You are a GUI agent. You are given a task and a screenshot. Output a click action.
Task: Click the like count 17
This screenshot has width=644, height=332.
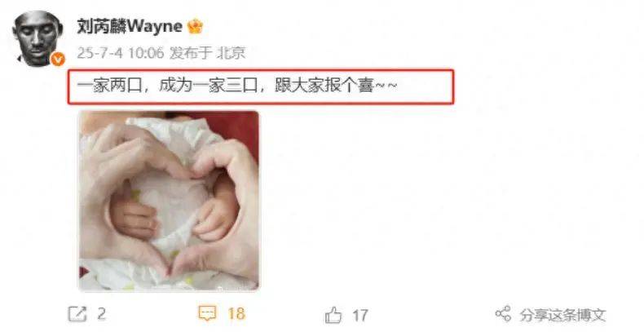360,316
